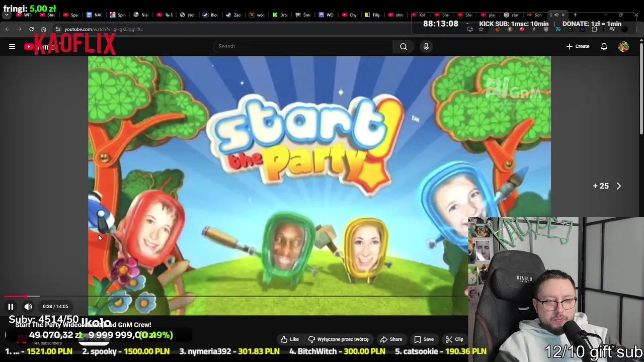644x362 pixels.
Task: Switch to the WIT YouTube tab
Action: click(x=24, y=15)
